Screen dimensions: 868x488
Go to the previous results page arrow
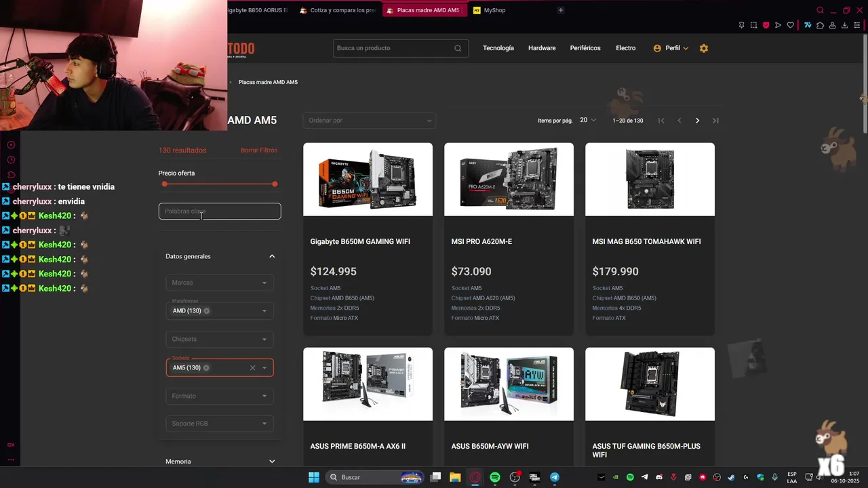point(679,121)
